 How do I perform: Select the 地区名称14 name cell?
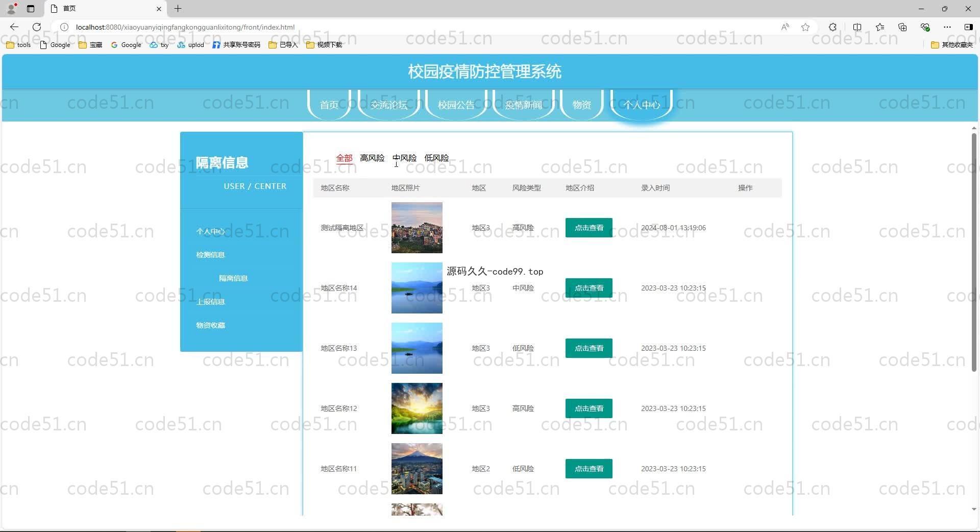point(339,288)
